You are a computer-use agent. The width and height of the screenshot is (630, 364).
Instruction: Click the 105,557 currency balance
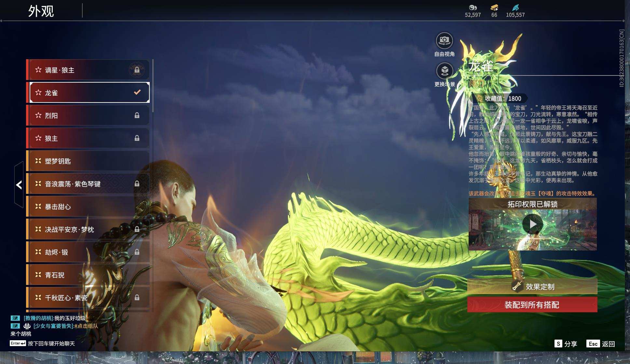(515, 15)
